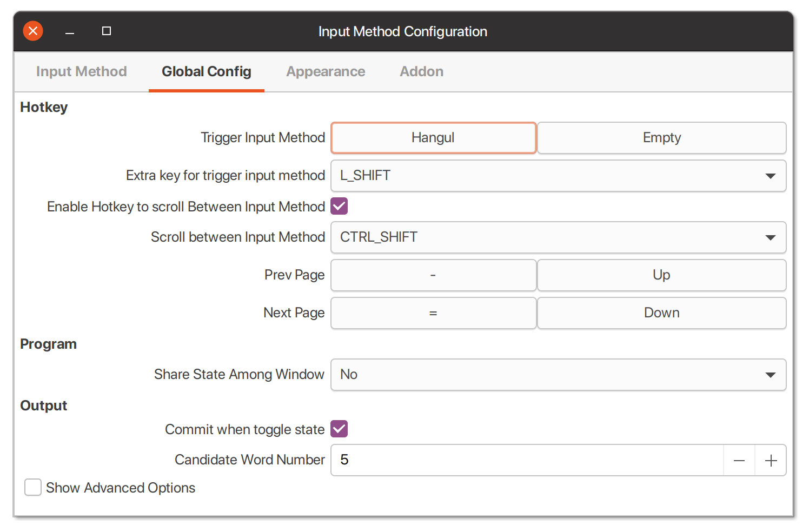The height and width of the screenshot is (532, 809).
Task: Open Share State Among Window dropdown
Action: coord(558,375)
